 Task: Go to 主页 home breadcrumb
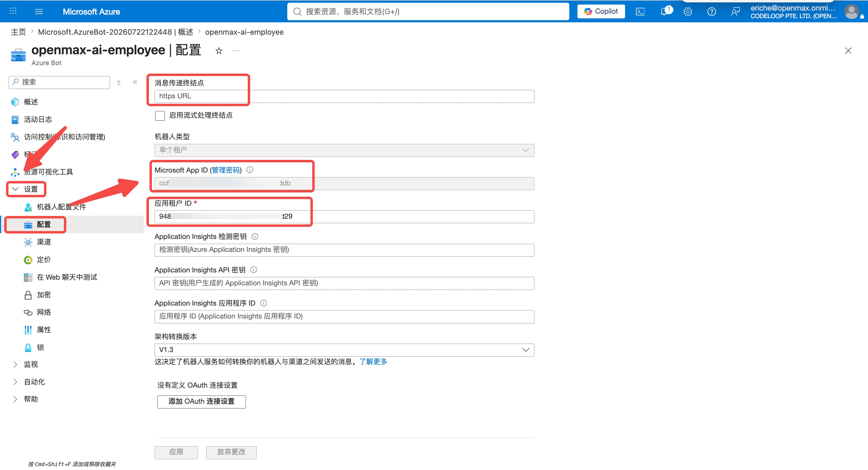pyautogui.click(x=18, y=32)
